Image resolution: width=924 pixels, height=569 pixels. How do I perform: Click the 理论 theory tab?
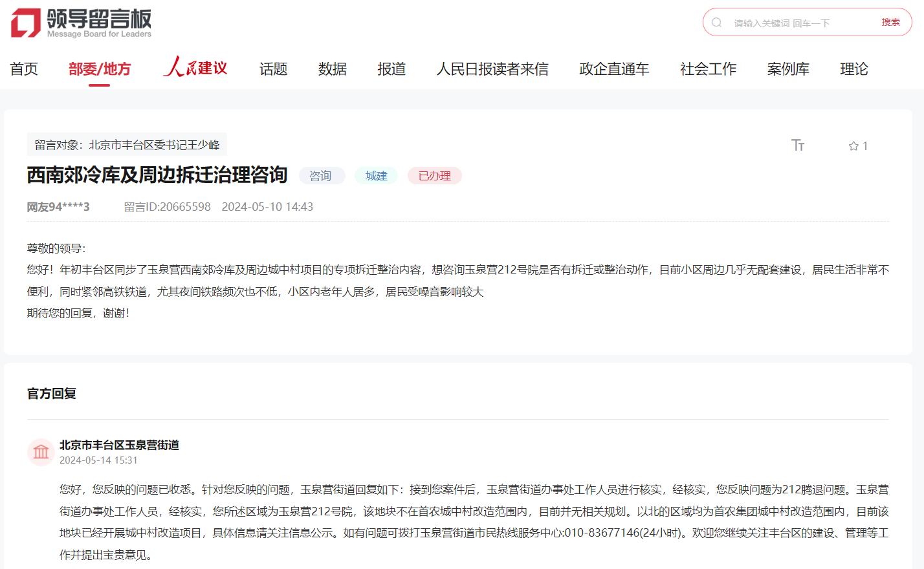tap(853, 69)
